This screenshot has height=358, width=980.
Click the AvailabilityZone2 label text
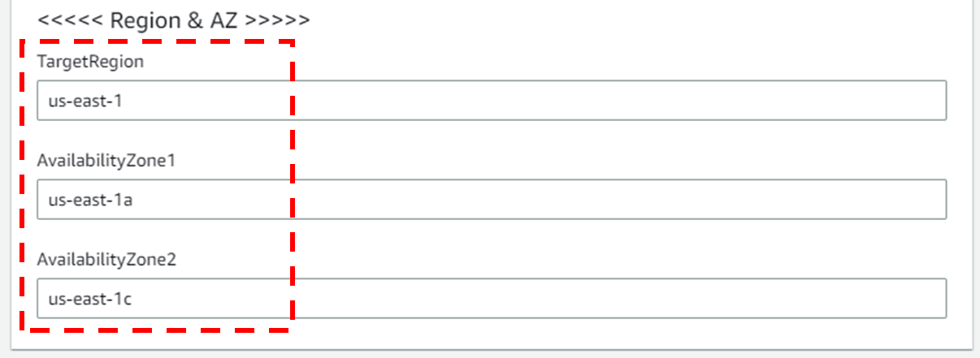[x=106, y=260]
